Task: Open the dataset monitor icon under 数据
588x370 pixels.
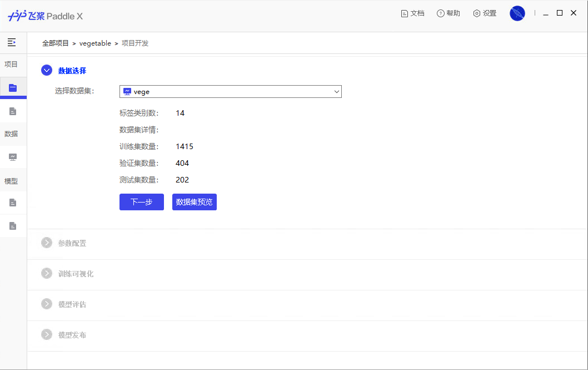Action: [13, 157]
